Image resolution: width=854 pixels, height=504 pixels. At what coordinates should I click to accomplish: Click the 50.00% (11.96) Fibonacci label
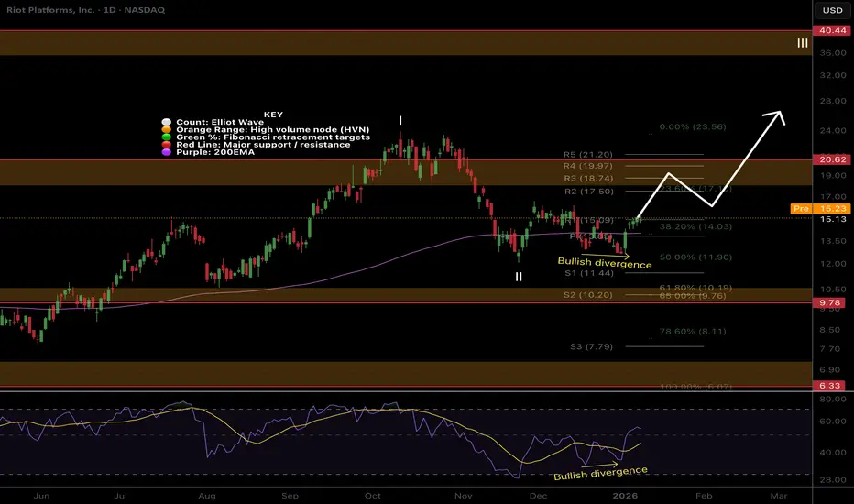695,257
